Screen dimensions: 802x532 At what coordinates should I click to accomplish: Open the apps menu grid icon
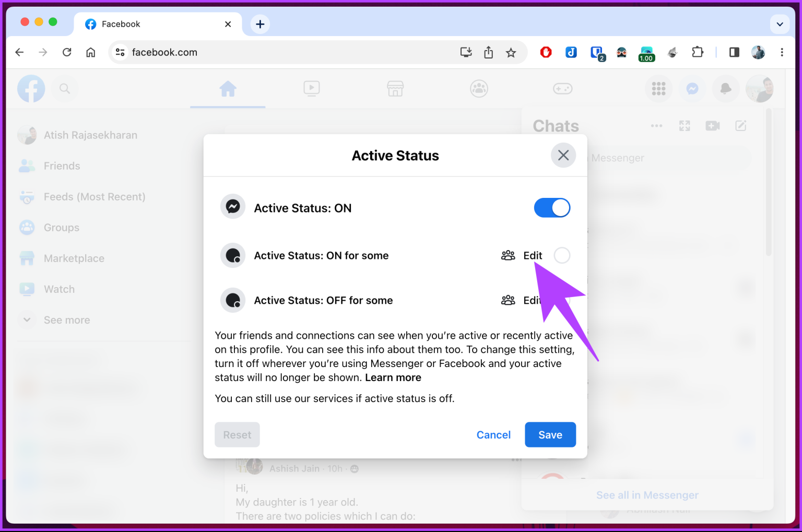pos(658,89)
